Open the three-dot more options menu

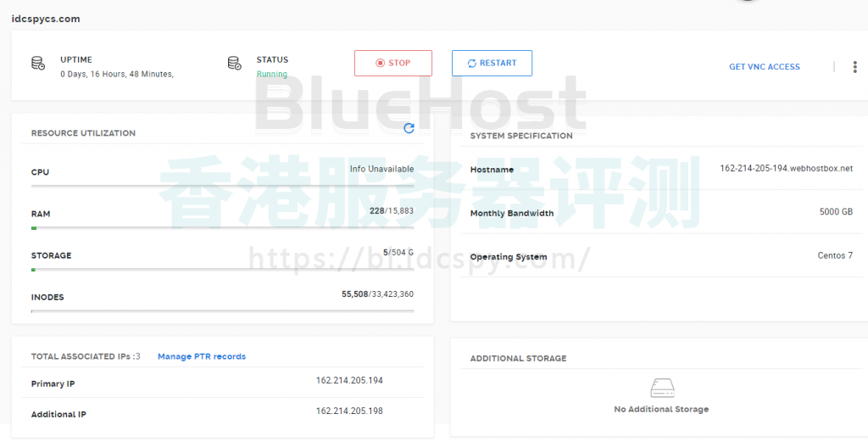[854, 67]
